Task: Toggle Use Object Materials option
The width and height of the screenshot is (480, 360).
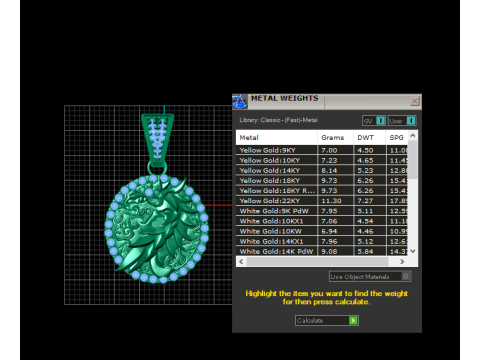Action: coord(370,276)
